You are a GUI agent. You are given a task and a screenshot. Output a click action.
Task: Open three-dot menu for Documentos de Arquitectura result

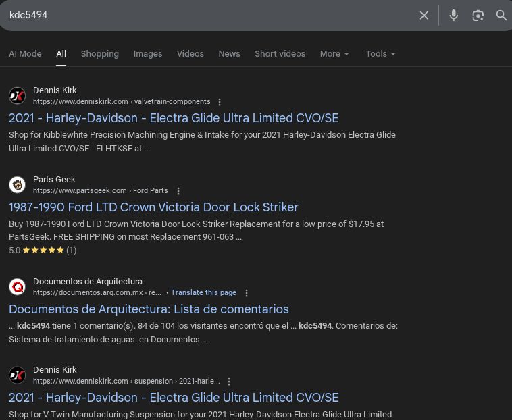[x=247, y=293]
